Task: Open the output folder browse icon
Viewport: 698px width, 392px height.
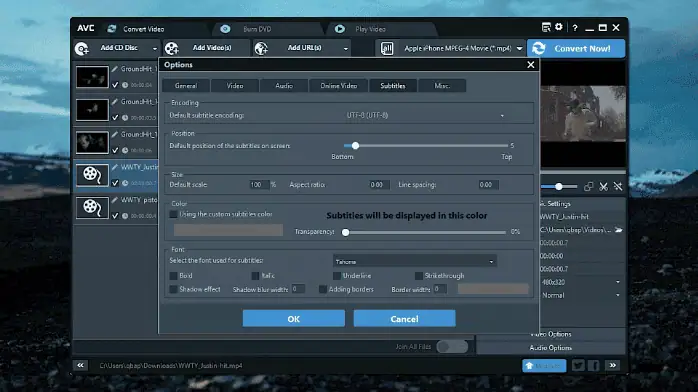Action: coord(618,230)
